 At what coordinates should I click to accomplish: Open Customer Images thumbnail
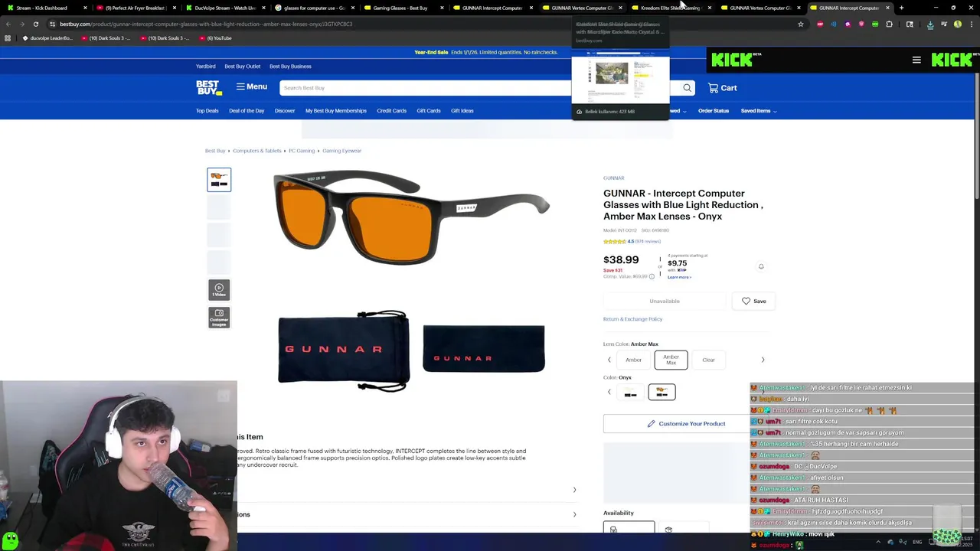click(x=219, y=318)
